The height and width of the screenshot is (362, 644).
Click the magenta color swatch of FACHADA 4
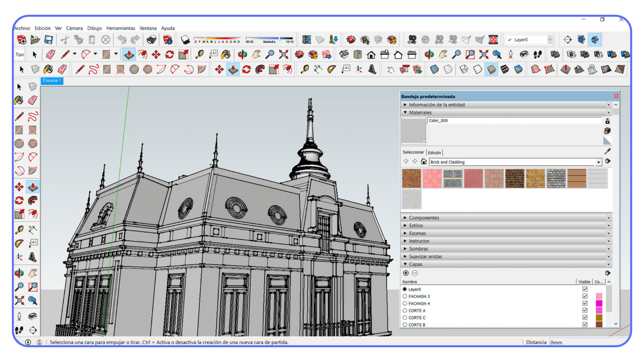[598, 303]
